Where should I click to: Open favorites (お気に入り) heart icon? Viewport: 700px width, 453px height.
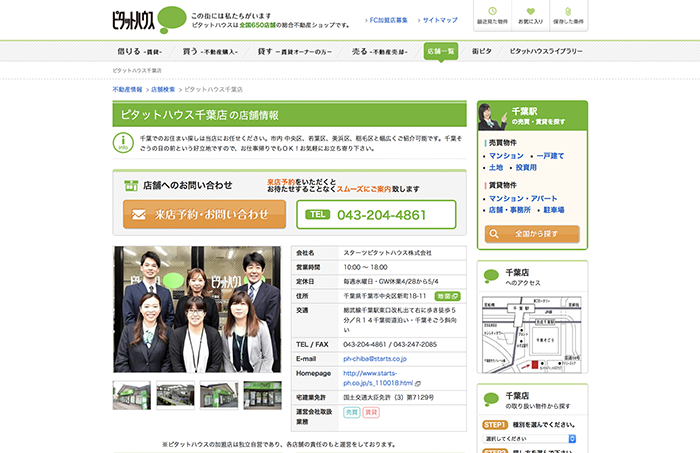(531, 14)
